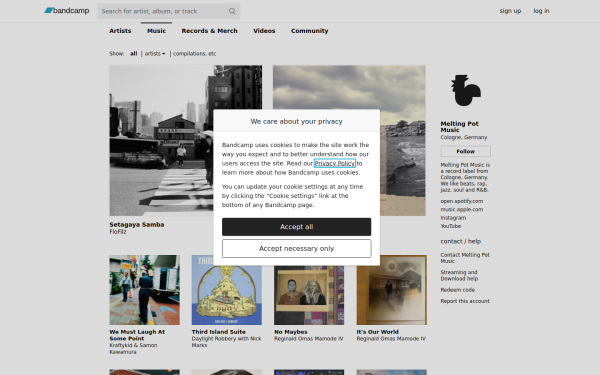The height and width of the screenshot is (375, 600).
Task: Click the search magnifier icon
Action: (x=232, y=11)
